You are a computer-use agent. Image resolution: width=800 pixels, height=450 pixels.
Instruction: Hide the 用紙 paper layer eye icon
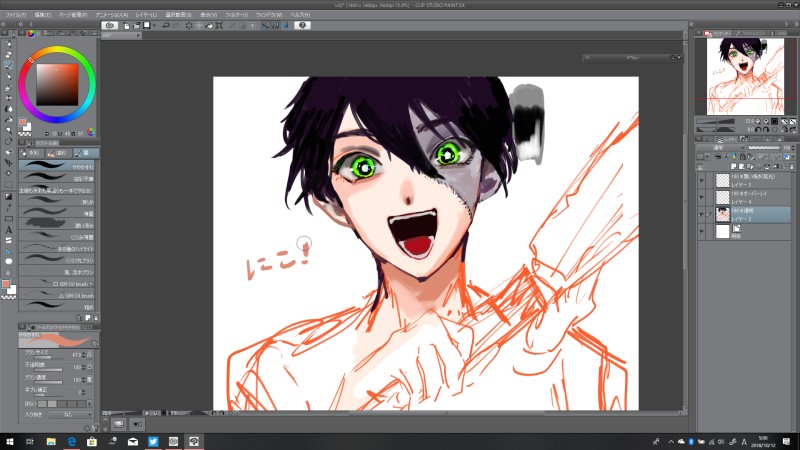(x=702, y=231)
